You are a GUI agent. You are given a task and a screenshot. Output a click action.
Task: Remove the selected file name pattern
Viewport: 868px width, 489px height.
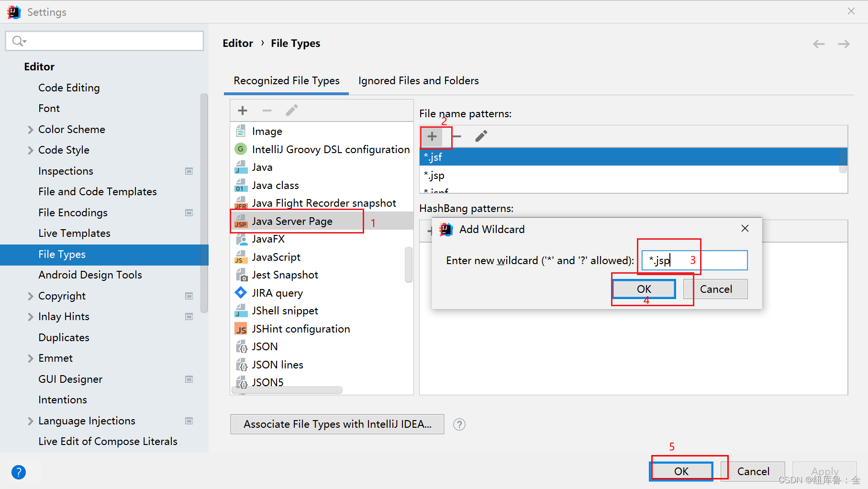(456, 137)
